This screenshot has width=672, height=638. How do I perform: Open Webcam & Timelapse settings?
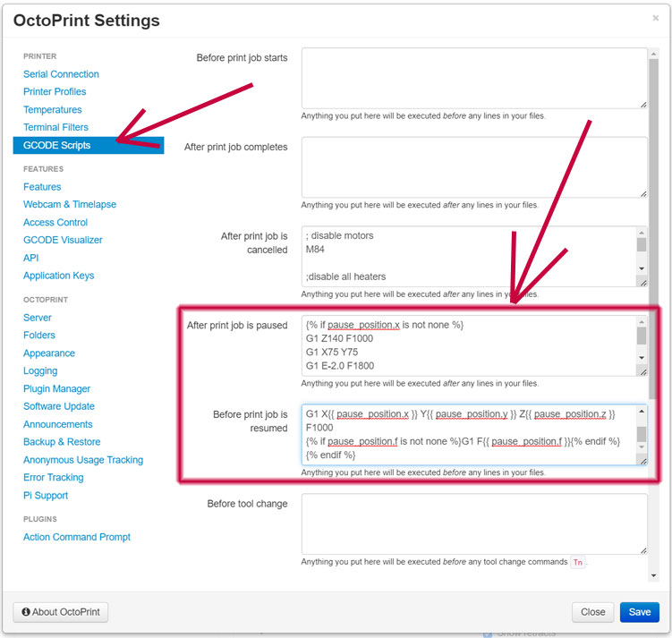[x=70, y=204]
